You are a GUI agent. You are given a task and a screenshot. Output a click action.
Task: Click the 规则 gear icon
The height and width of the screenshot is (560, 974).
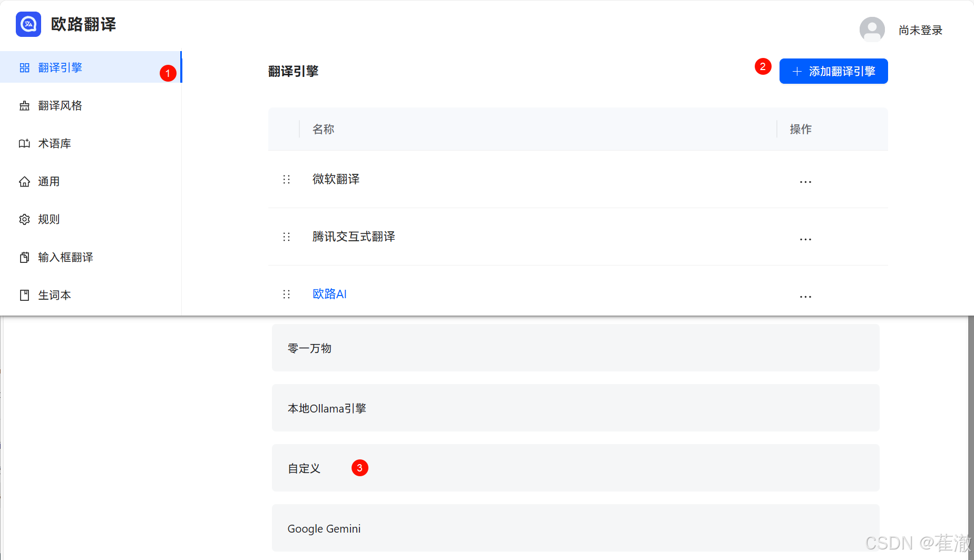point(24,219)
